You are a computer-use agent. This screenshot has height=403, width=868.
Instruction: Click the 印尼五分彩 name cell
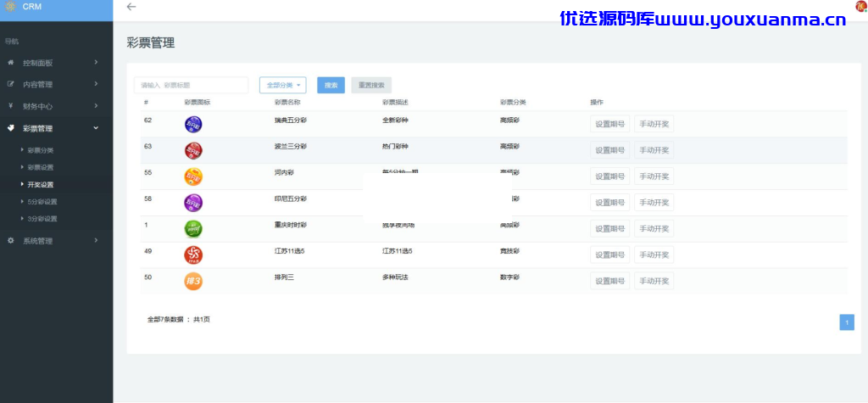tap(290, 199)
